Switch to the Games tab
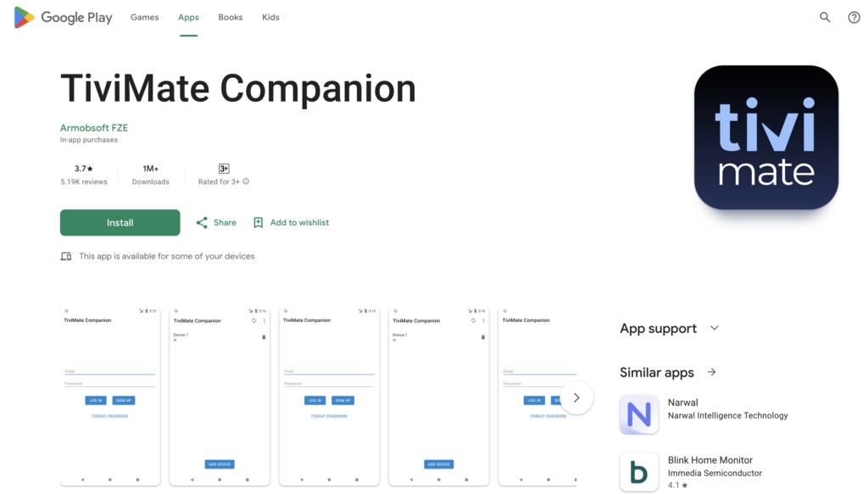This screenshot has width=868, height=494. coord(144,17)
